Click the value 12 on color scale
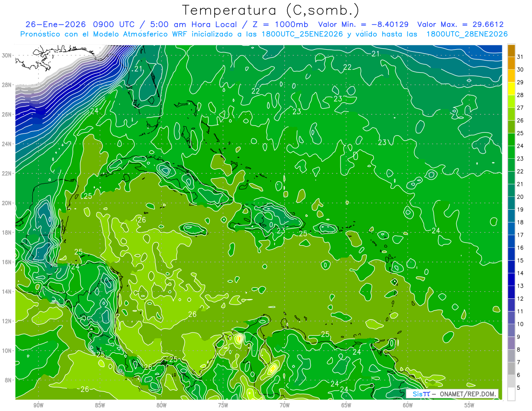 point(520,298)
